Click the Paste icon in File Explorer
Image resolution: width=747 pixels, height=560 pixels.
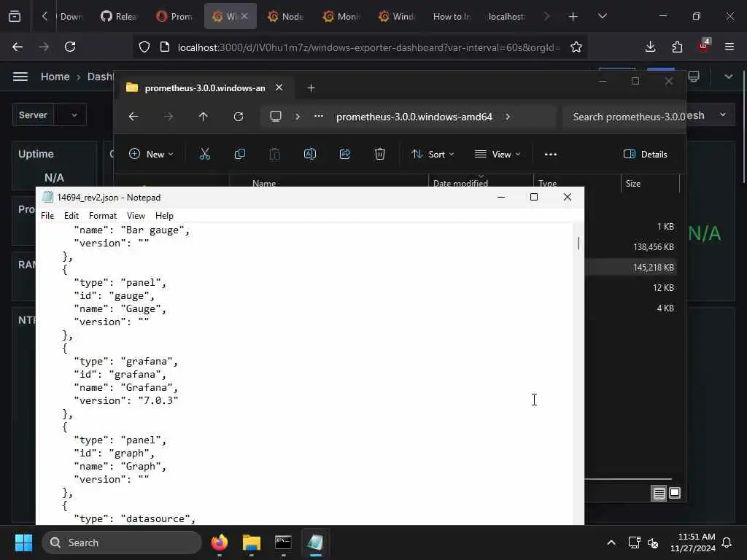[275, 154]
